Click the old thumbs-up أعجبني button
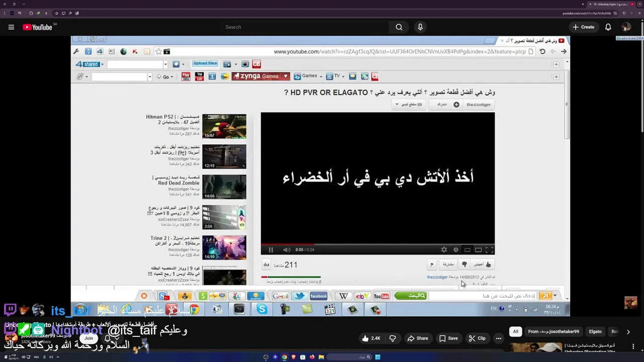 [x=482, y=264]
